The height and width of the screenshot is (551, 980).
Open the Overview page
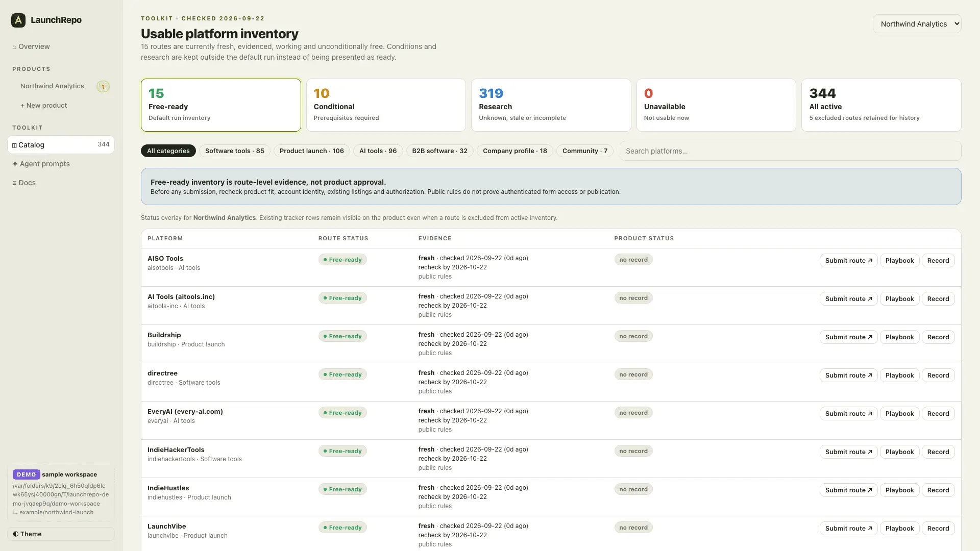coord(31,46)
